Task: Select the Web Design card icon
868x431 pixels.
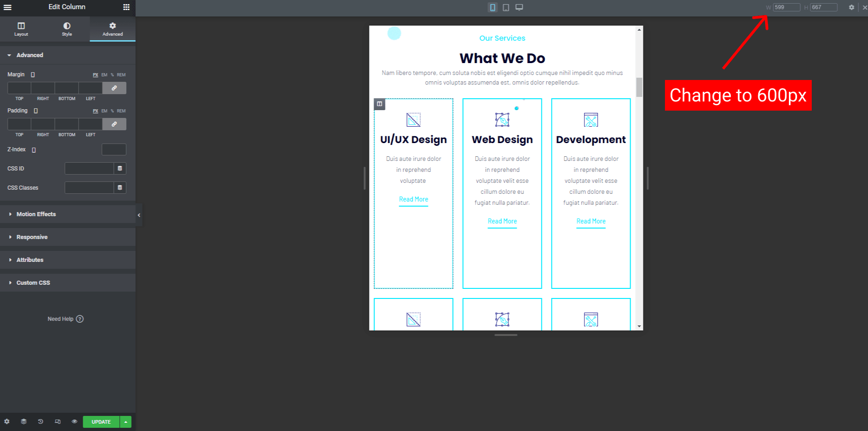Action: [x=502, y=120]
